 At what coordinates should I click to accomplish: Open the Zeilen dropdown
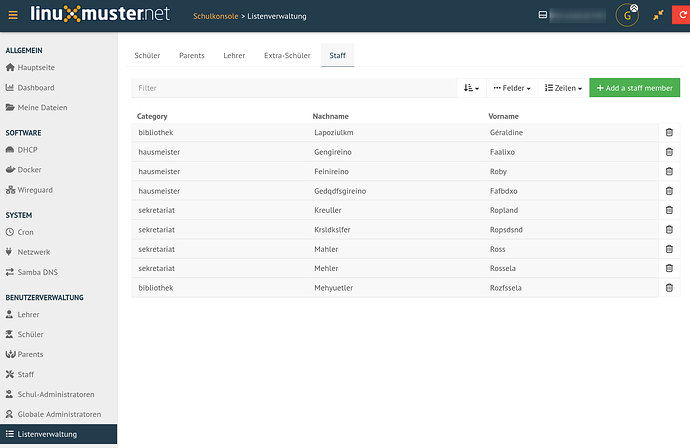click(563, 88)
